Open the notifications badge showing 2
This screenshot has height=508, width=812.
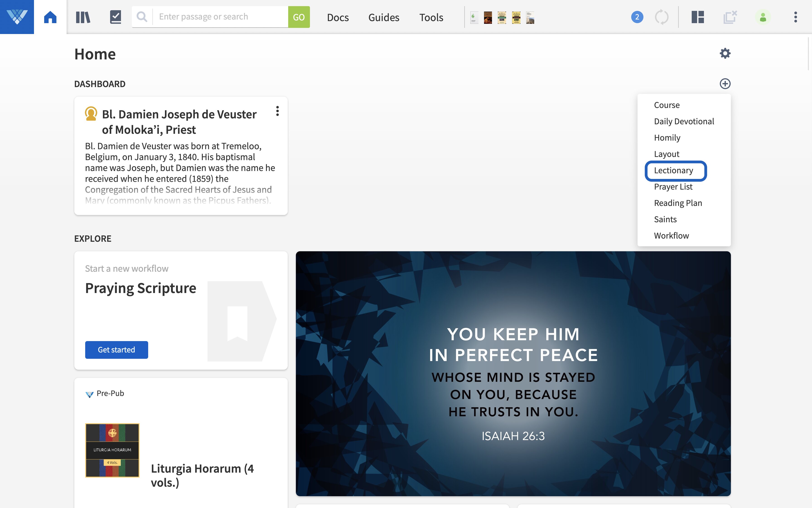click(637, 17)
